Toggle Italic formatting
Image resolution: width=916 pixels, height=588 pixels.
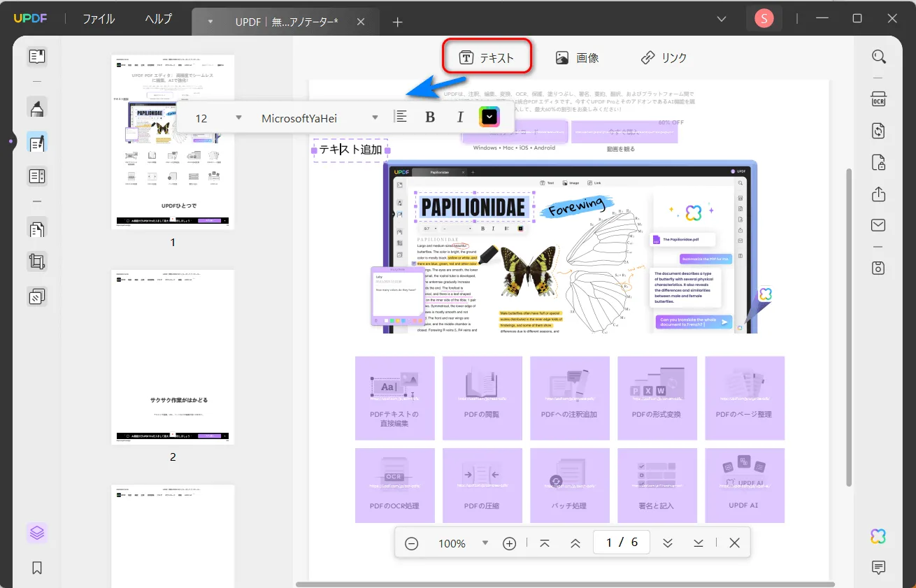(460, 117)
